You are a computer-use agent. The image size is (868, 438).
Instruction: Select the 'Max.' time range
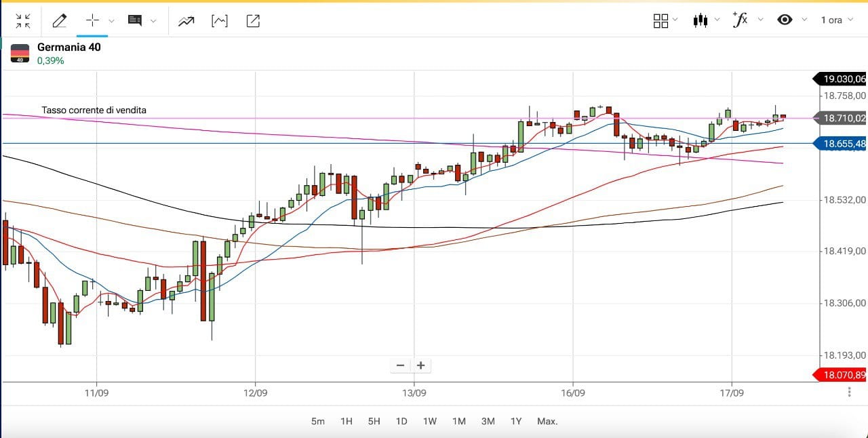(547, 421)
